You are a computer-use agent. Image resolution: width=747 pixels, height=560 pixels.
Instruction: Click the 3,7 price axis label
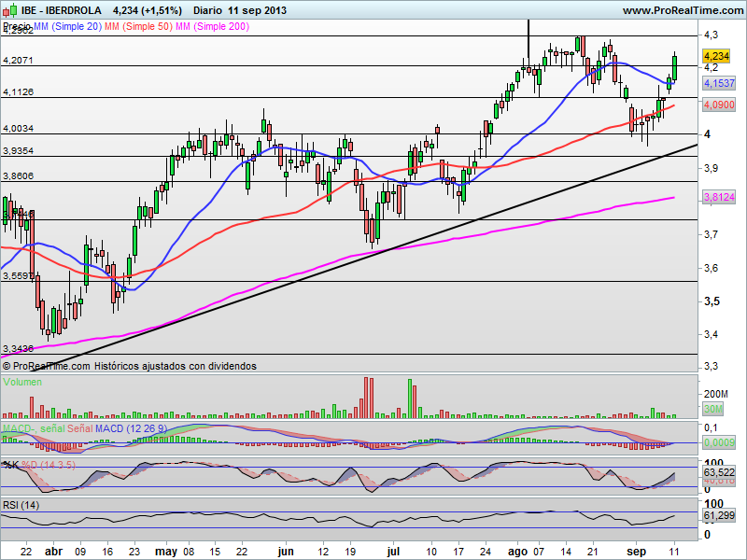(x=711, y=234)
